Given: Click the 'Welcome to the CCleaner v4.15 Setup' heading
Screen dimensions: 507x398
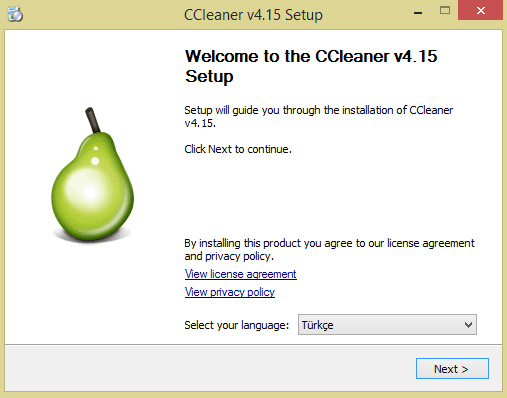Looking at the screenshot, I should [311, 66].
